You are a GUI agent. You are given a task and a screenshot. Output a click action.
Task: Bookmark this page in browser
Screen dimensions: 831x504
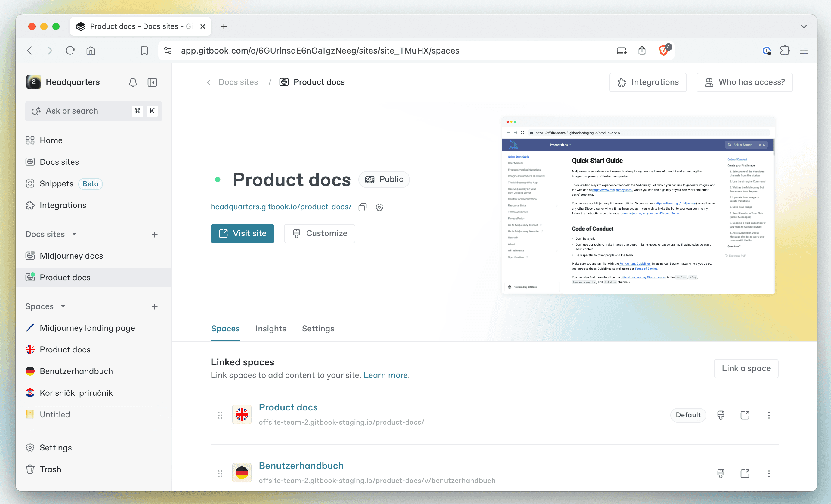click(144, 51)
